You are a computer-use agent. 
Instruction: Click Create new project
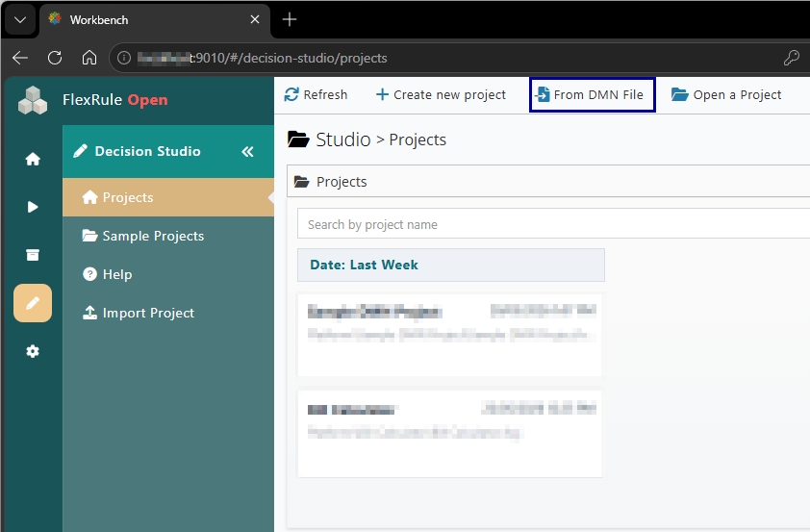click(x=441, y=95)
